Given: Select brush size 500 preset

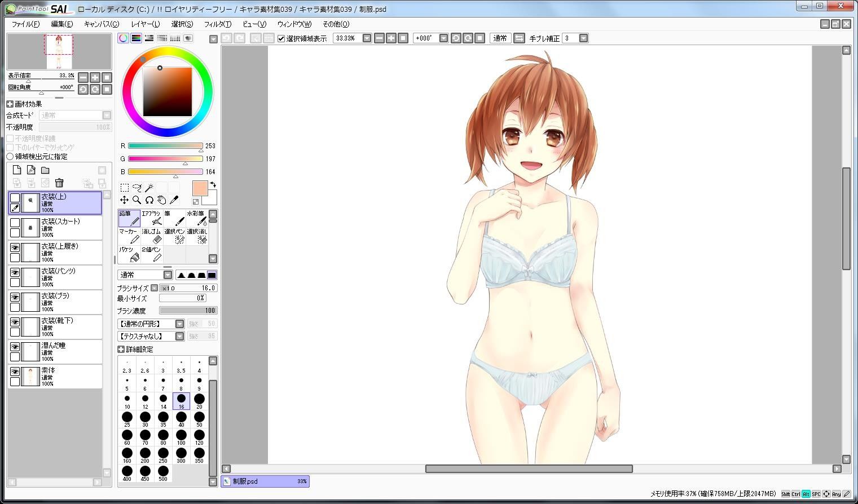Looking at the screenshot, I should 163,474.
